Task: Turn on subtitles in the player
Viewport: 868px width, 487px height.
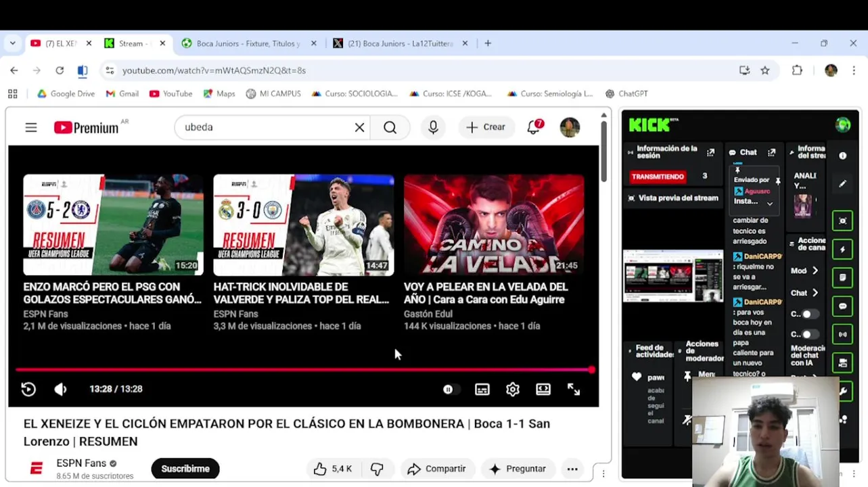Action: click(482, 390)
